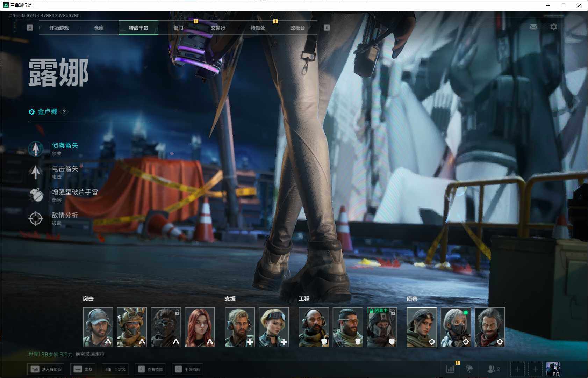Click the help question mark beside 金卢娜
588x378 pixels.
(x=64, y=112)
